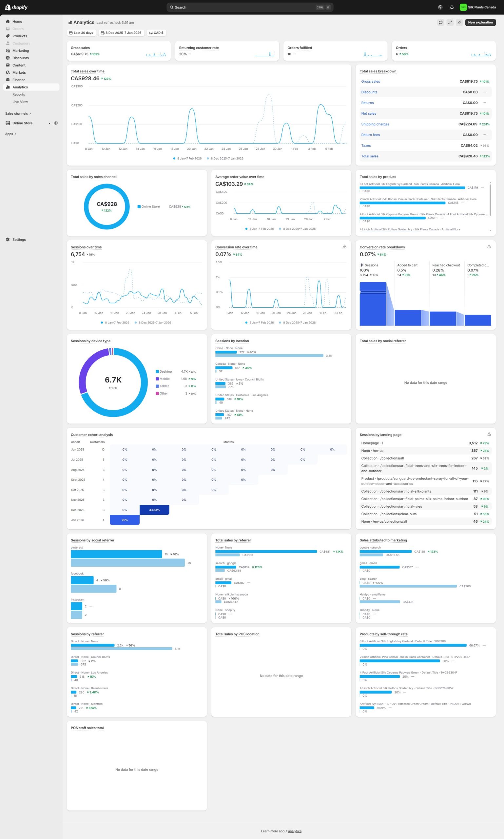Viewport: 504px width, 839px height.
Task: Focus the Search field in top bar
Action: [244, 8]
